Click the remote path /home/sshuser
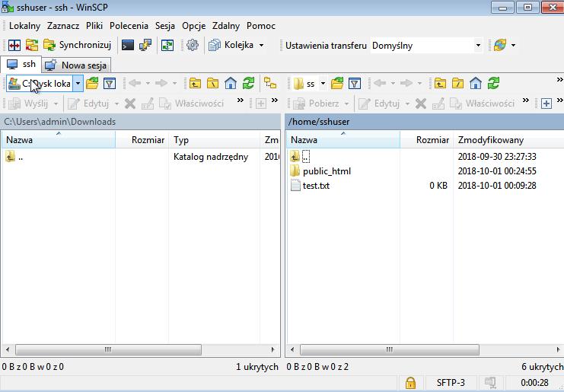The image size is (564, 392). (319, 122)
